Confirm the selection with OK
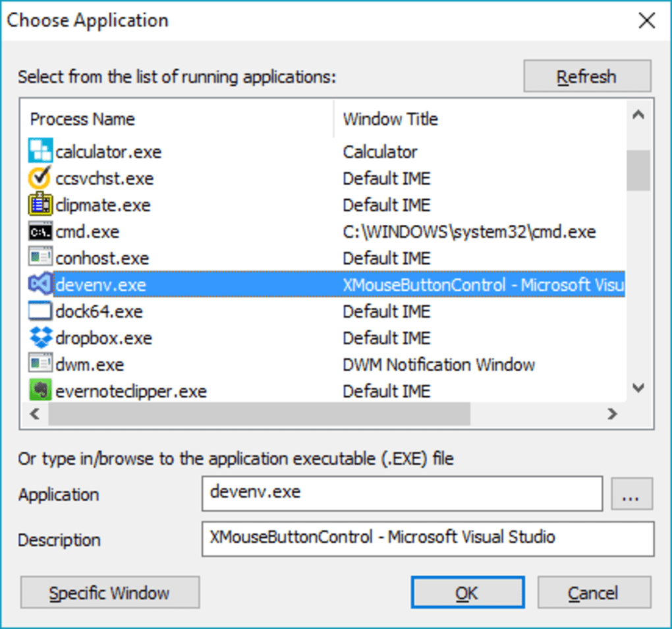 (x=467, y=592)
